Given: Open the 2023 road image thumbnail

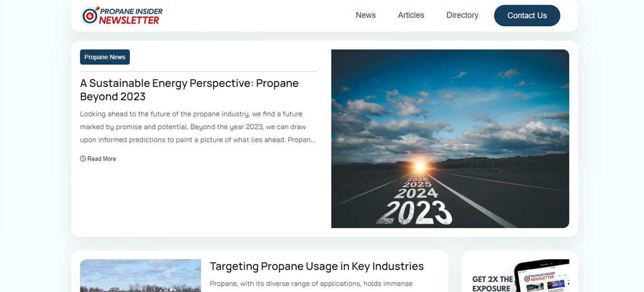Looking at the screenshot, I should (450, 139).
